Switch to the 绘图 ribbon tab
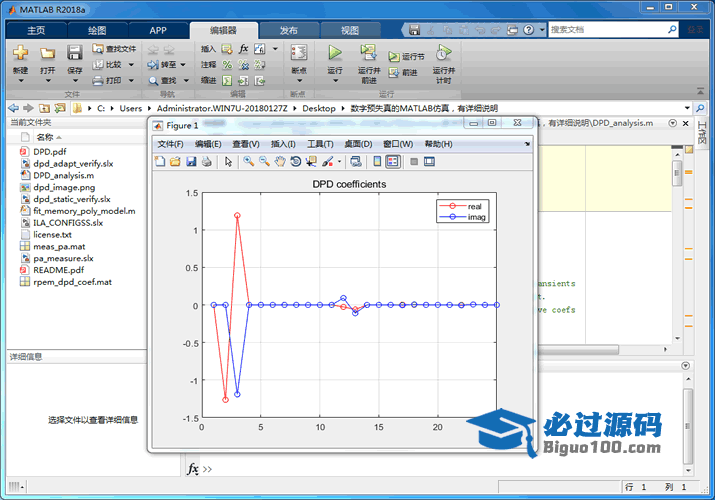The height and width of the screenshot is (500, 715). tap(95, 31)
